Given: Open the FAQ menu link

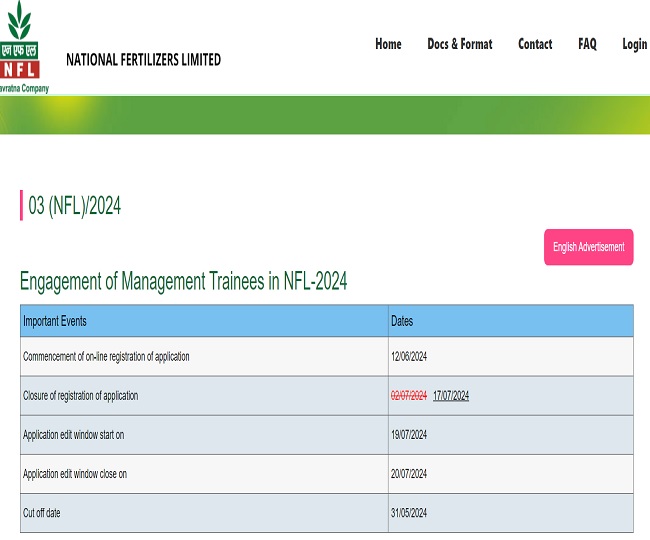Looking at the screenshot, I should [587, 44].
